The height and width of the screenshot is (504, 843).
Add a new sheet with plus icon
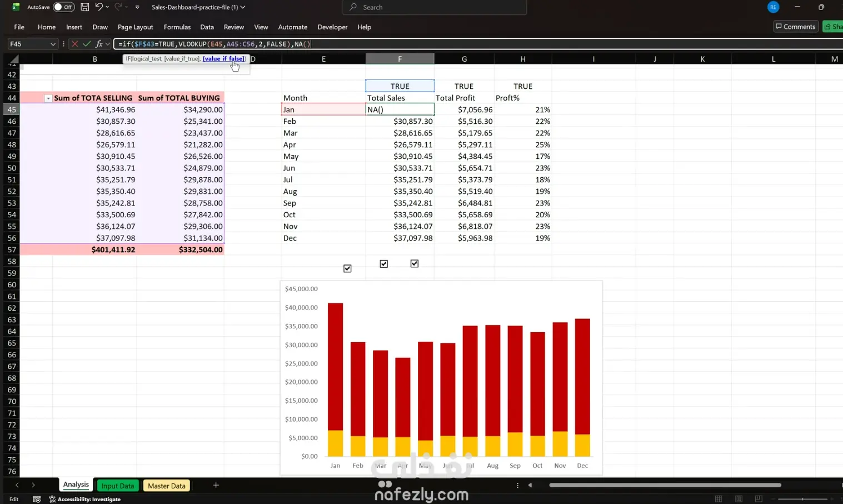(216, 485)
